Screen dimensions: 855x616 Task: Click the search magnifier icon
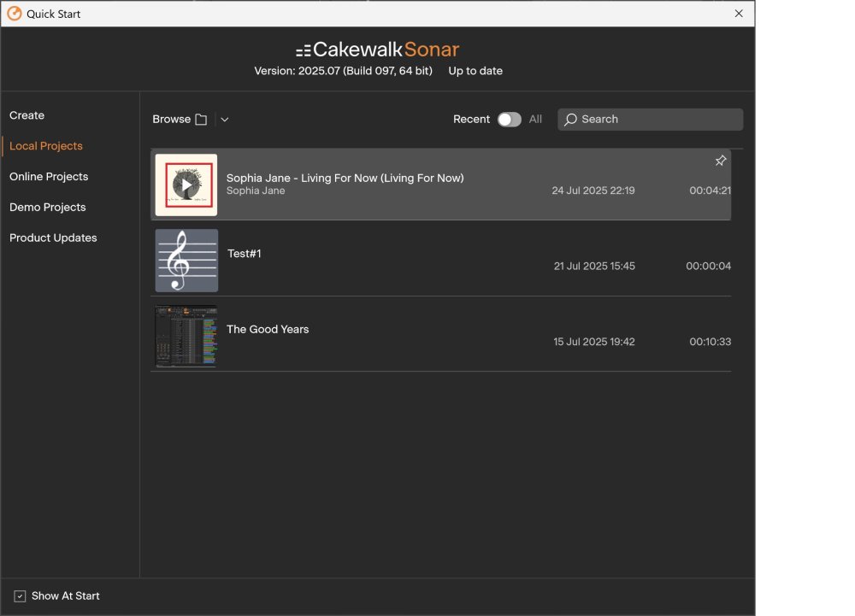570,120
